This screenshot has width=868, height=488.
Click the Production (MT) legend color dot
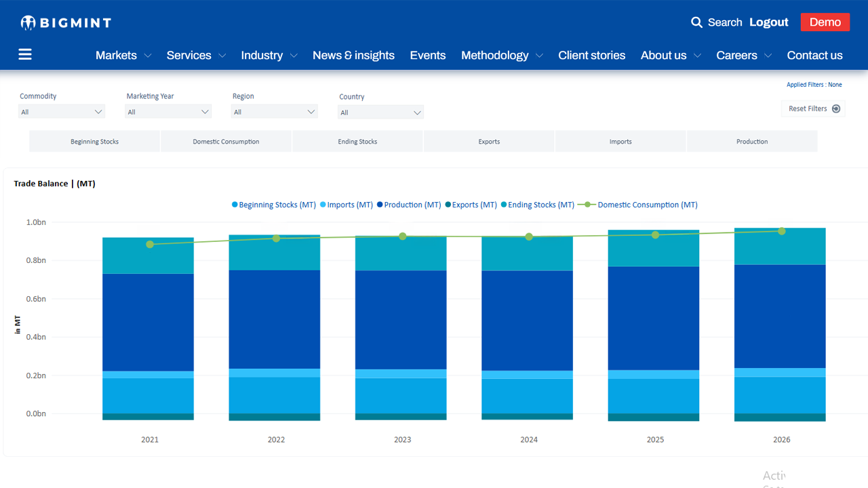coord(380,205)
